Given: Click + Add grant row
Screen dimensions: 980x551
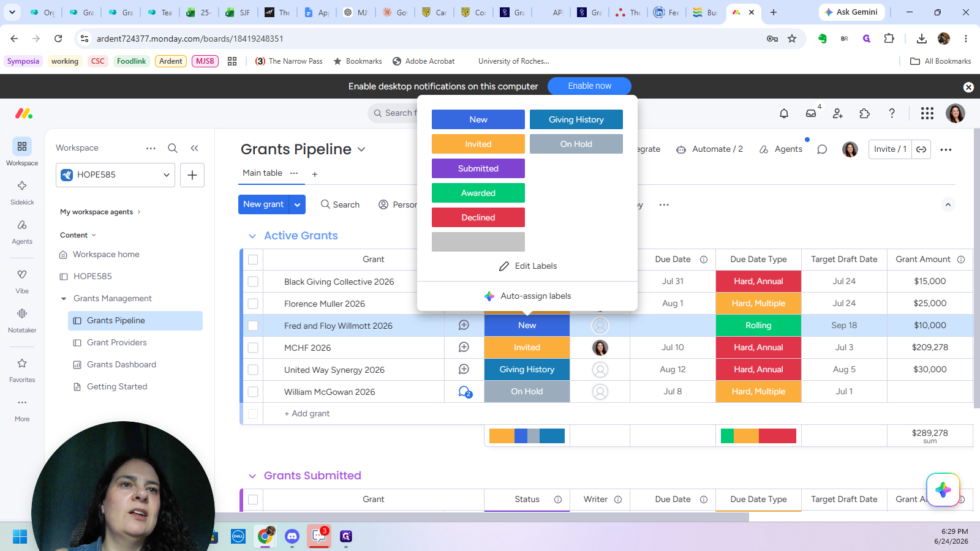Looking at the screenshot, I should (307, 414).
